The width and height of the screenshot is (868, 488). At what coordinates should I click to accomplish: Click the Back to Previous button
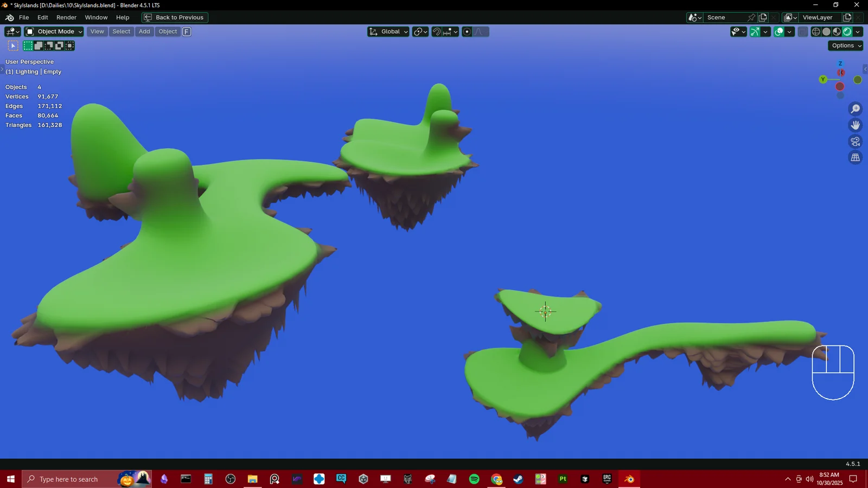(x=174, y=17)
